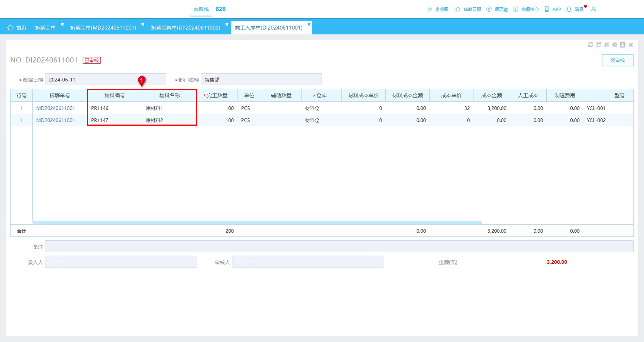Close the document panel with X icon
Viewport: 644px width, 342px height.
[631, 45]
